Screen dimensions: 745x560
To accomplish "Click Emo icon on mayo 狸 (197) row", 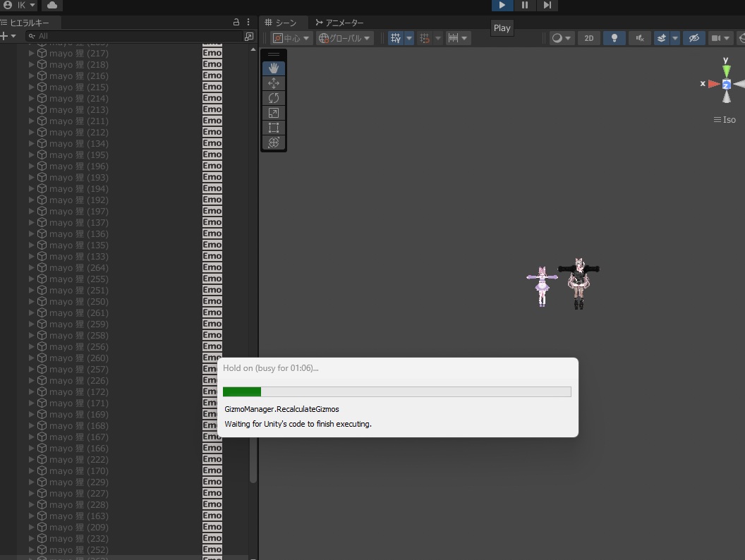I will point(212,211).
